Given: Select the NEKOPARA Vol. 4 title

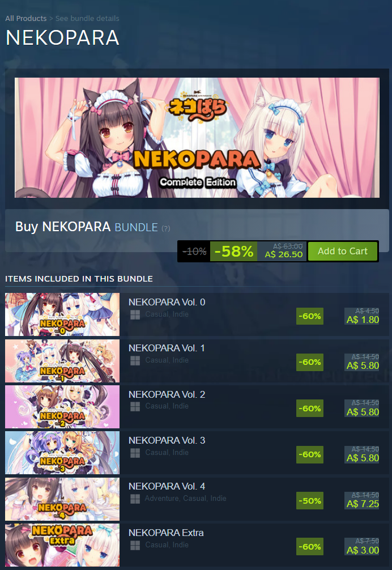Looking at the screenshot, I should point(167,486).
